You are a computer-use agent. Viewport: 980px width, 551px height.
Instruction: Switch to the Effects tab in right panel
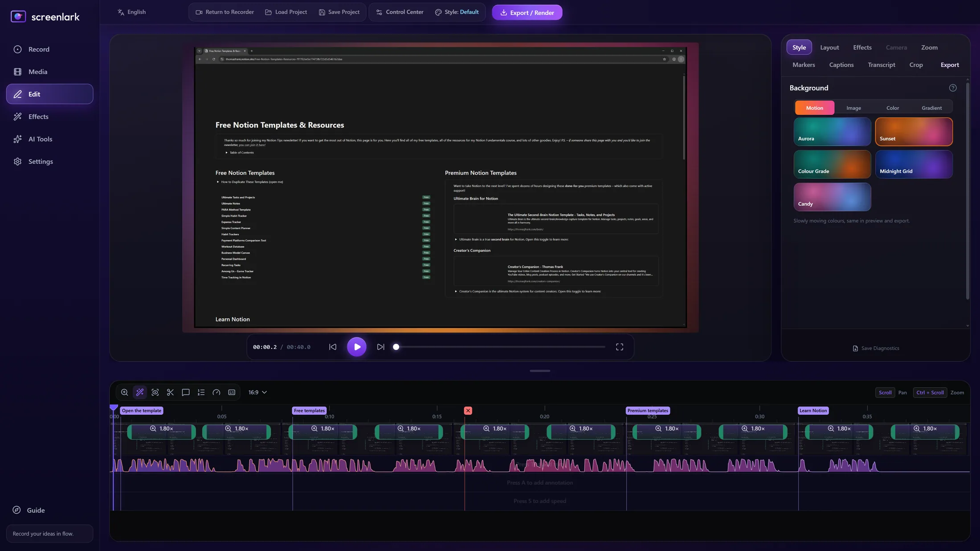pos(862,48)
